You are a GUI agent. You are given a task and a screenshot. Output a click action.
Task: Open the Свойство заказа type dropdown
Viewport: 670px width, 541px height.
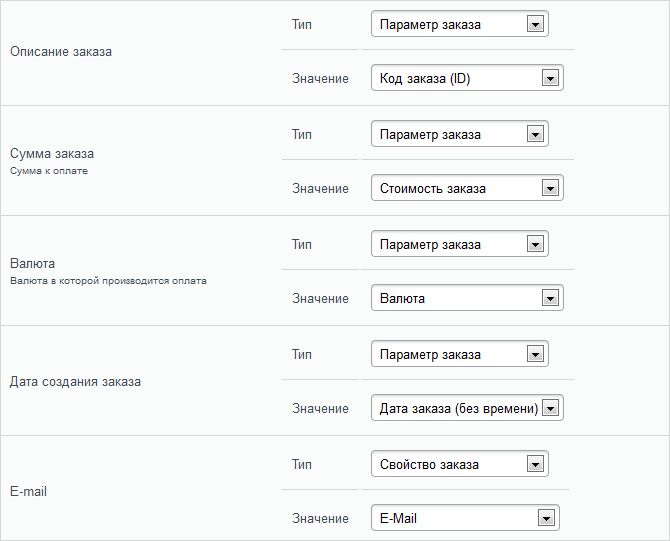point(460,464)
